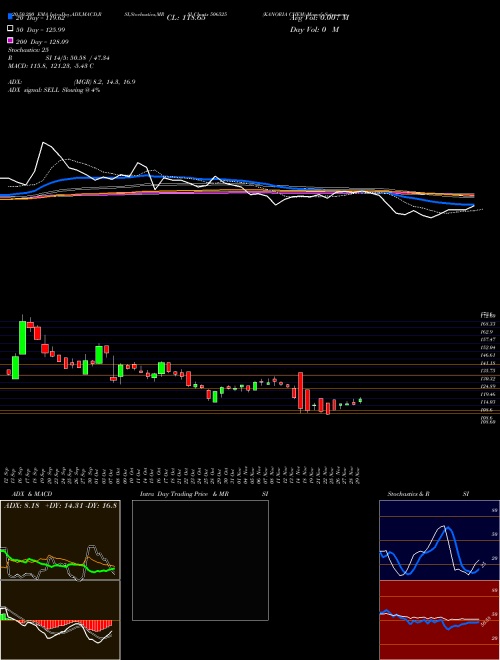Select the '200 Day - 128.09' label

pyautogui.click(x=43, y=42)
